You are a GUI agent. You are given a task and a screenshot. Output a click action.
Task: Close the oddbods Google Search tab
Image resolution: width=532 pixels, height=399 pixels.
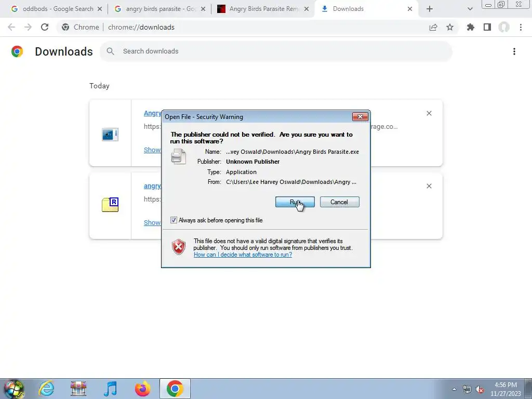(100, 9)
